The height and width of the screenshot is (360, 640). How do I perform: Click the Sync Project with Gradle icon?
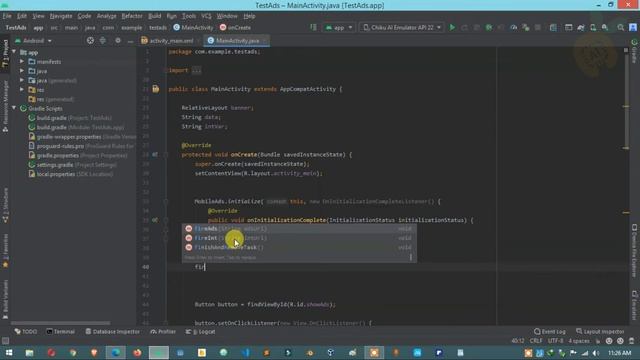[x=581, y=27]
